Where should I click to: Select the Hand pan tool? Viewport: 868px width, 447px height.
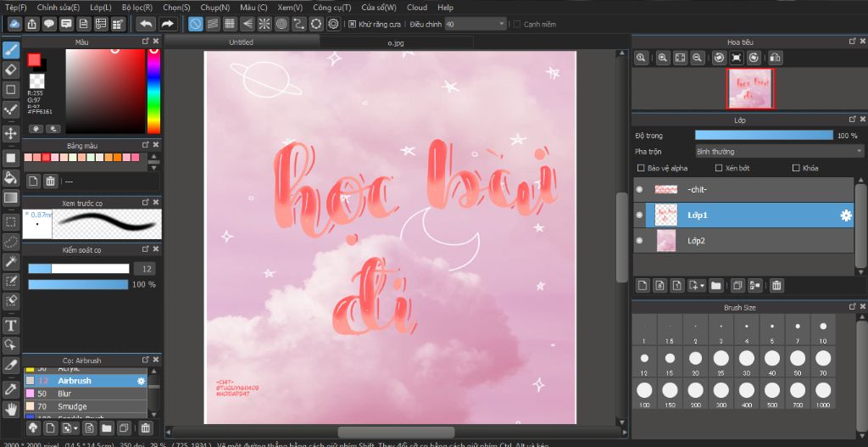click(10, 409)
